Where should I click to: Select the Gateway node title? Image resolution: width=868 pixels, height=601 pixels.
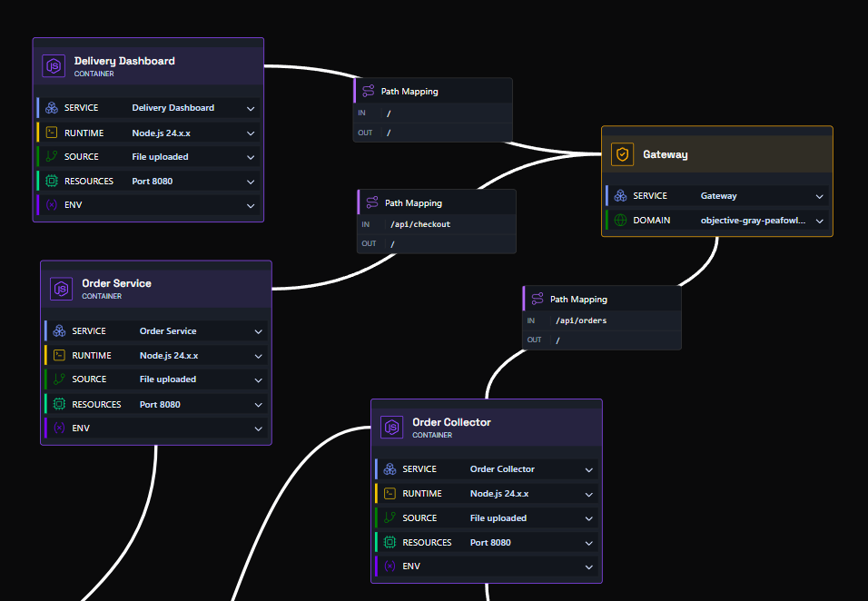[666, 154]
